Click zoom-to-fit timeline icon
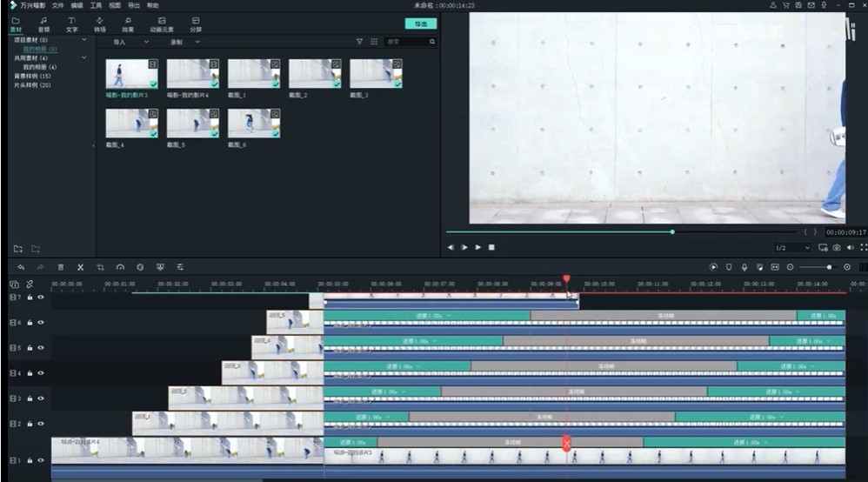The height and width of the screenshot is (482, 868). (775, 267)
